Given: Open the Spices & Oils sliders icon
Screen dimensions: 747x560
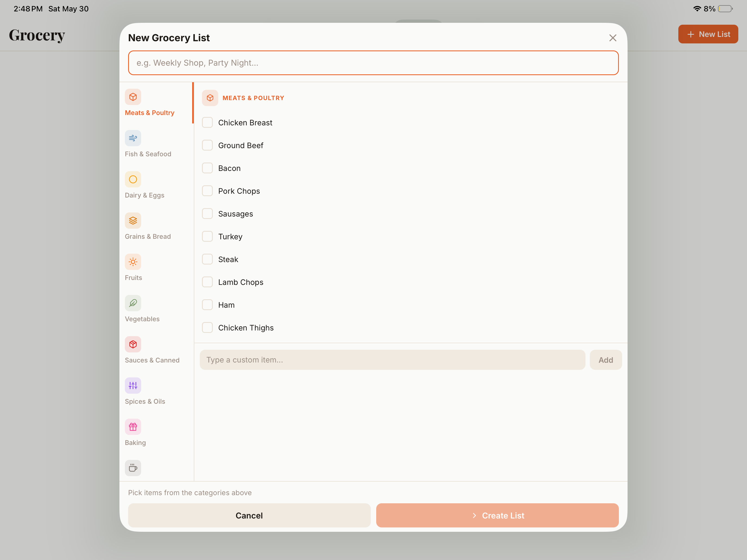Looking at the screenshot, I should click(x=133, y=385).
